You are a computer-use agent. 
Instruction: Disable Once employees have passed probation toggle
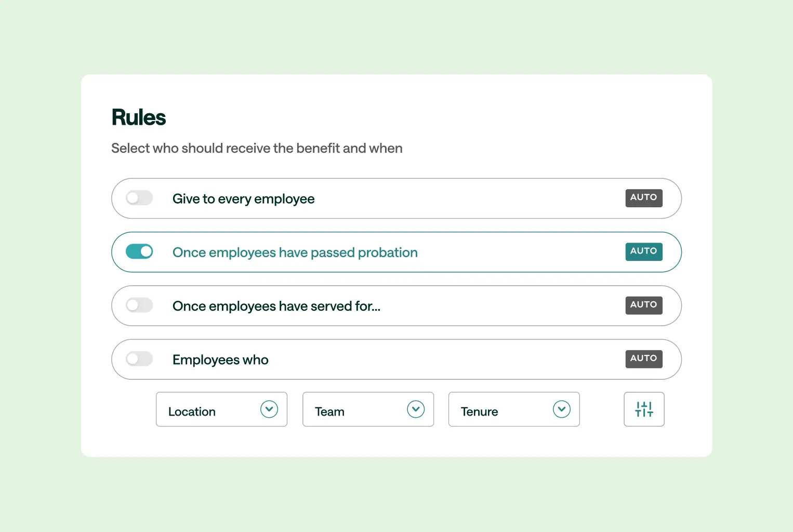(139, 251)
